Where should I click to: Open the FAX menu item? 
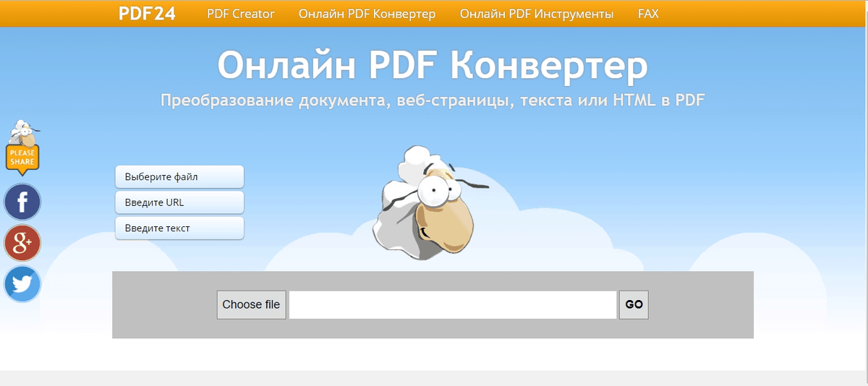[648, 14]
